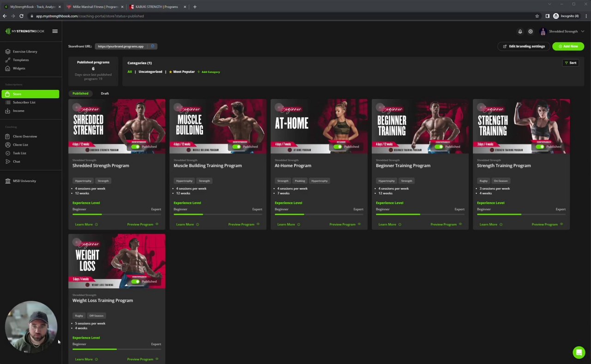Switch to the Published tab
This screenshot has height=364, width=591.
point(80,93)
